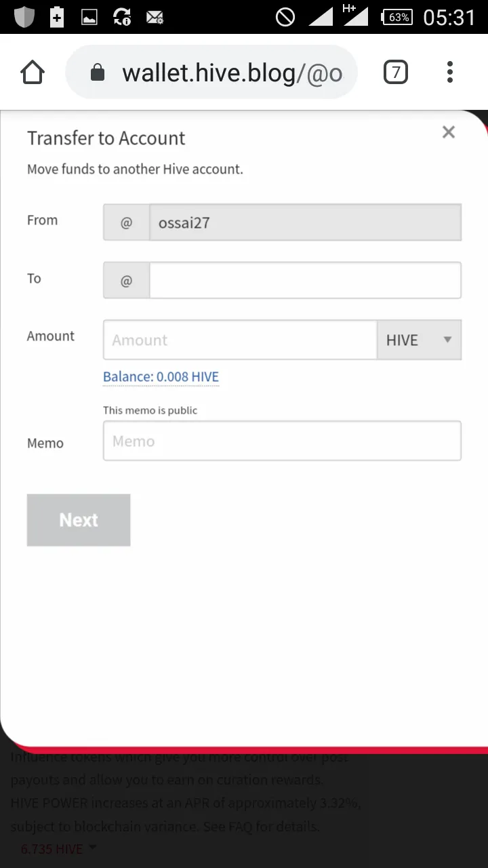This screenshot has height=868, width=488.
Task: Focus the To account input field
Action: pyautogui.click(x=305, y=280)
